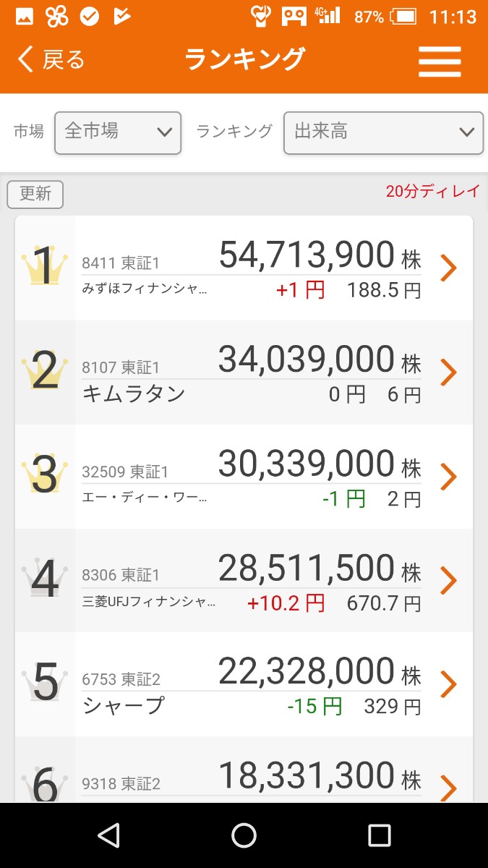Image resolution: width=488 pixels, height=868 pixels.
Task: Open the 市場 market dropdown
Action: [x=118, y=132]
